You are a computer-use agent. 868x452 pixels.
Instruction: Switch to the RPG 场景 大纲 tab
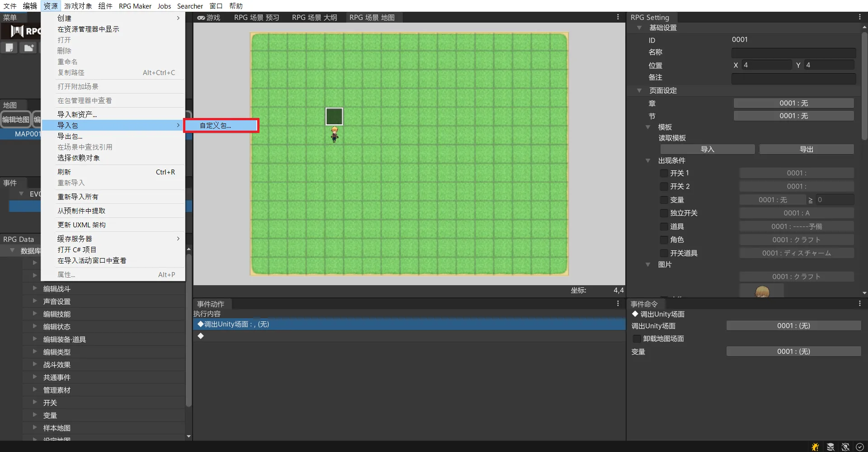click(x=314, y=18)
